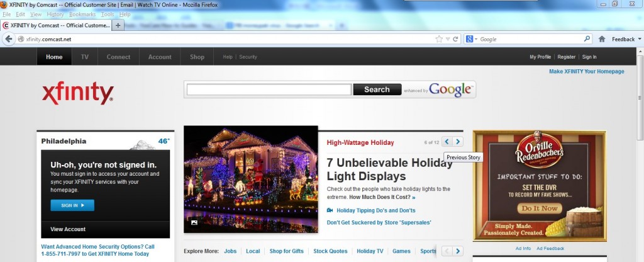Reload the page with the refresh icon

point(455,39)
